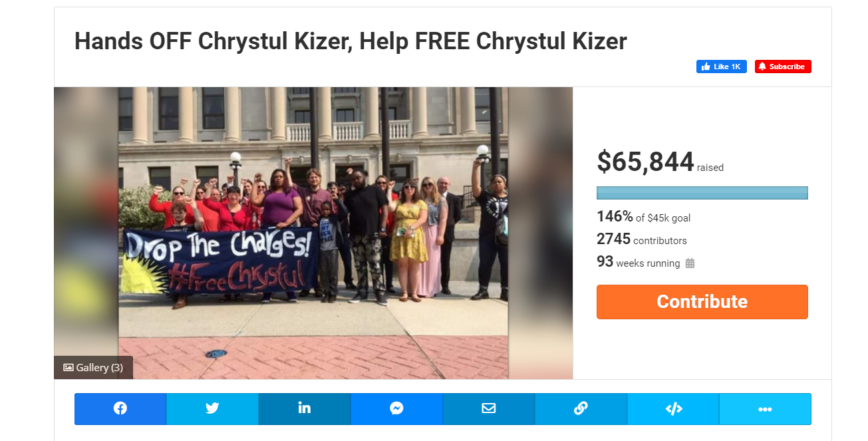Open the embed code icon
The width and height of the screenshot is (868, 441).
click(x=673, y=408)
